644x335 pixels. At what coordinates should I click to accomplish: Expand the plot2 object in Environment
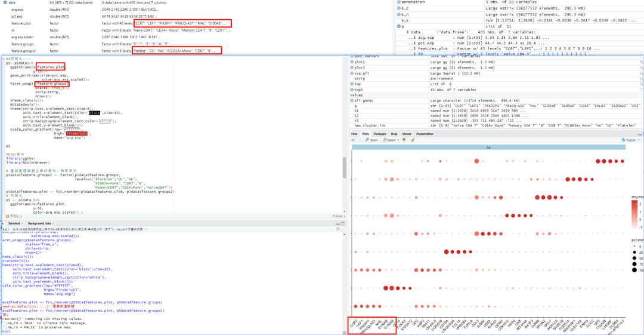tap(352, 68)
